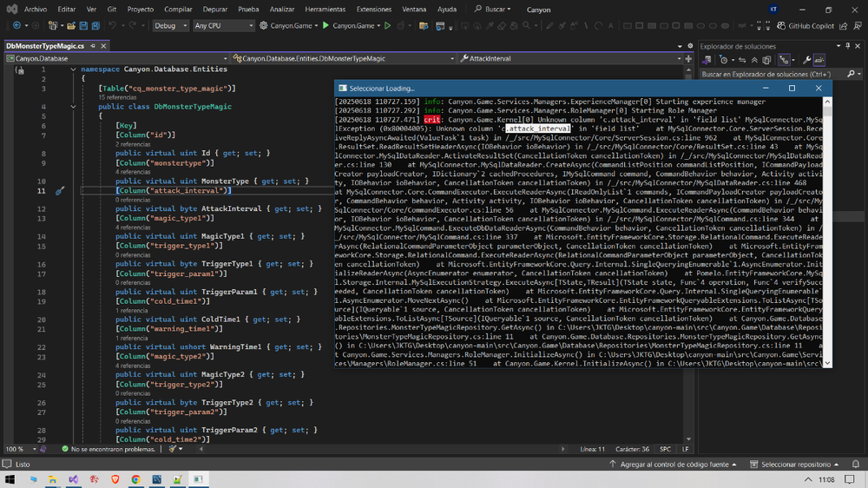The image size is (868, 488).
Task: Click the Undo arrow in toolbar
Action: tap(112, 26)
